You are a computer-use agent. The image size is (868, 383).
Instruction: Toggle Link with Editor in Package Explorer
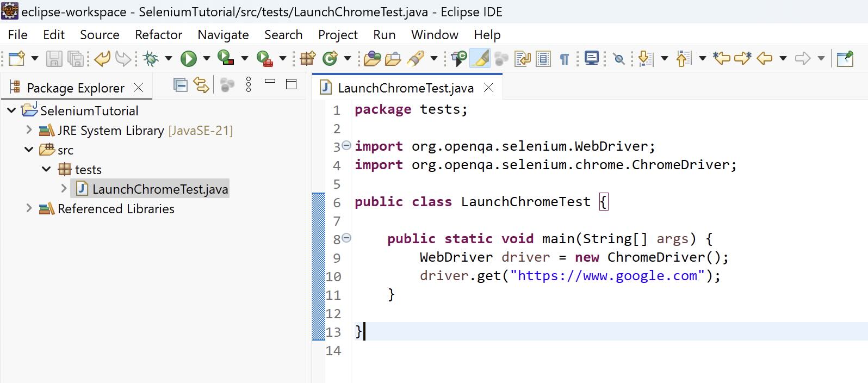tap(201, 85)
